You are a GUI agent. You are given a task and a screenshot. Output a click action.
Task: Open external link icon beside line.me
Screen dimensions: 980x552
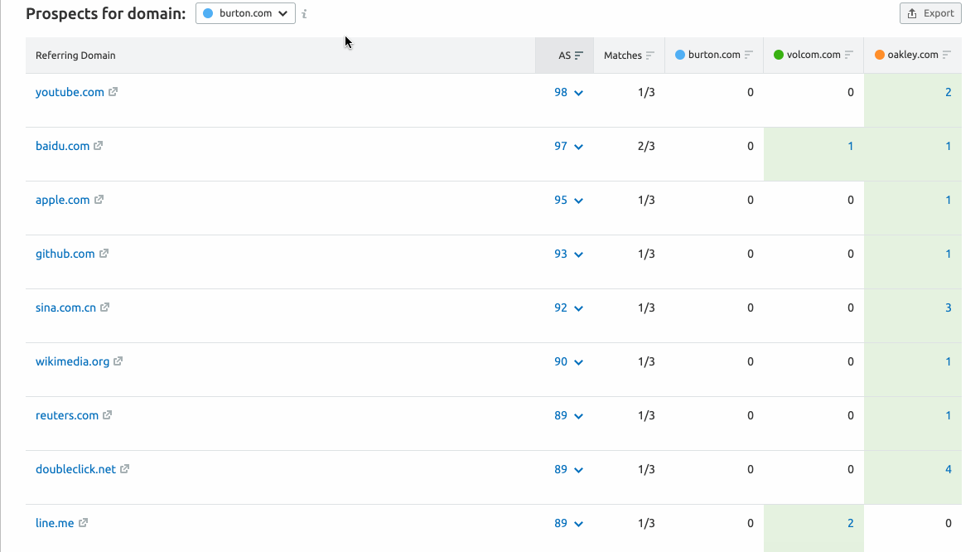(x=83, y=522)
